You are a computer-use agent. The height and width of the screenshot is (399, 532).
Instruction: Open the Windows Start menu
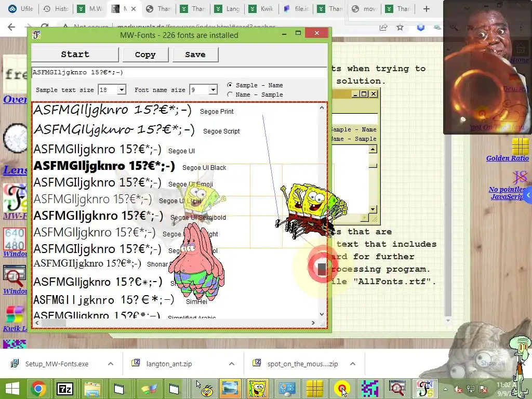(x=12, y=389)
